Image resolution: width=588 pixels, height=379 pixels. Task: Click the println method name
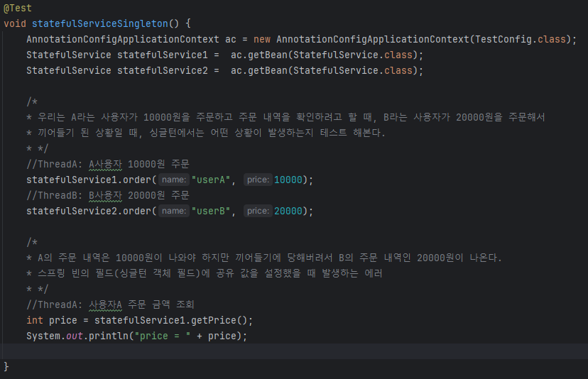tap(109, 336)
